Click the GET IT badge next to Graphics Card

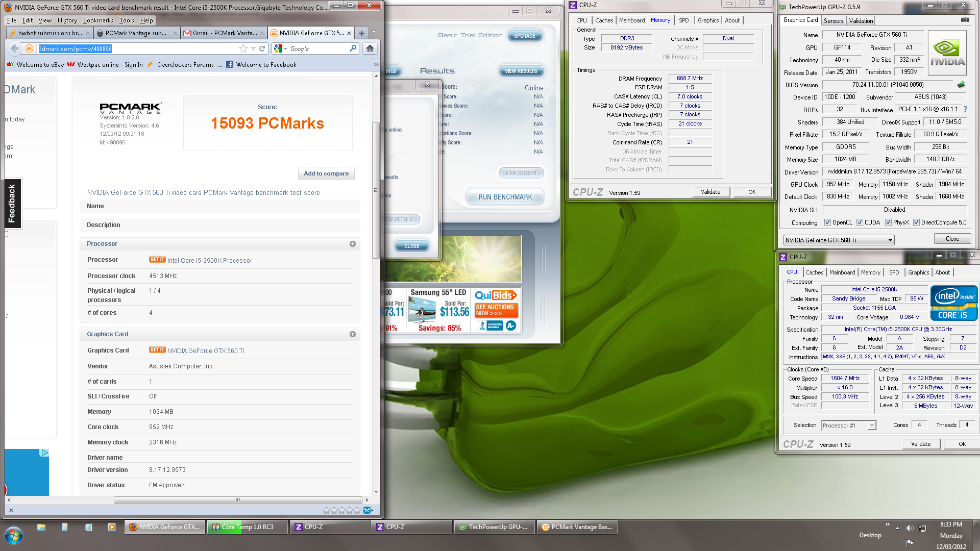tap(157, 350)
